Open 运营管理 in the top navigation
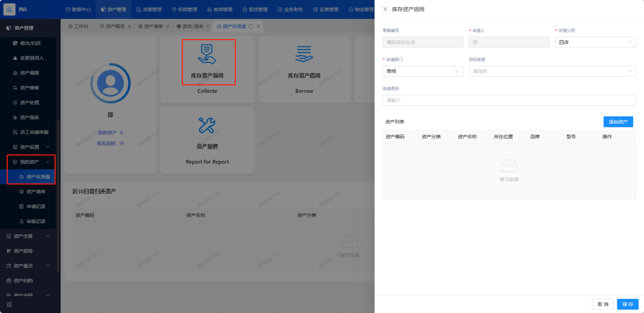This screenshot has width=644, height=313. 326,9
